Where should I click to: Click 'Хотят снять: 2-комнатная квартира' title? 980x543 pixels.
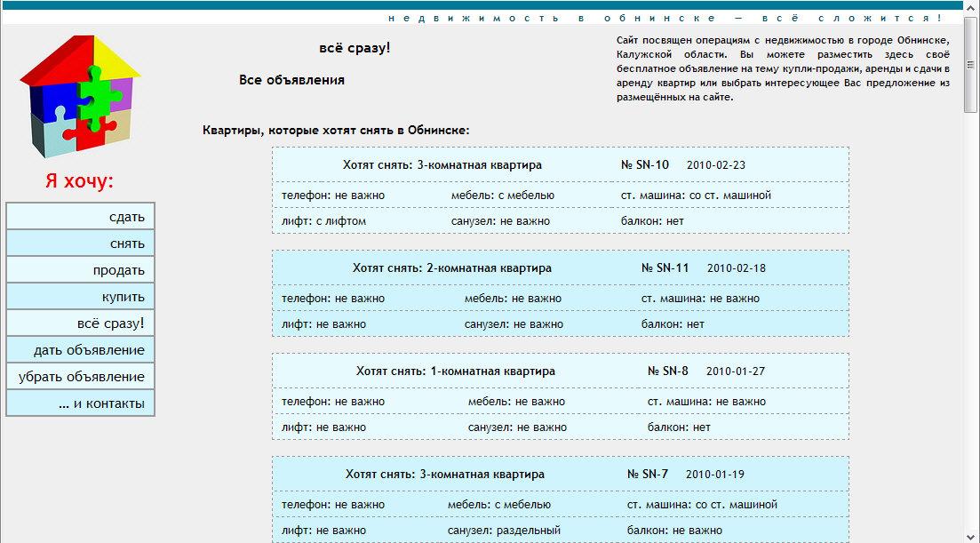[x=451, y=268]
